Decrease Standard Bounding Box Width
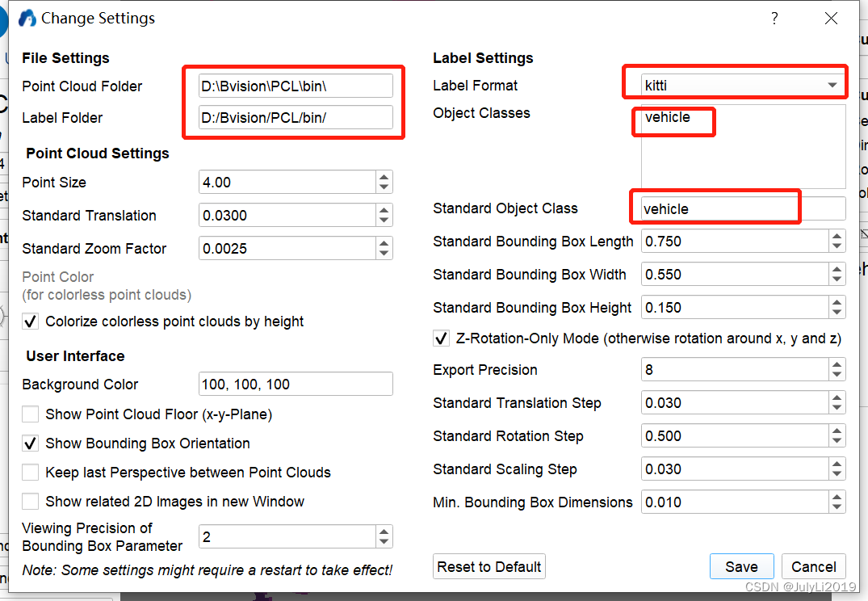The width and height of the screenshot is (868, 601). (837, 280)
